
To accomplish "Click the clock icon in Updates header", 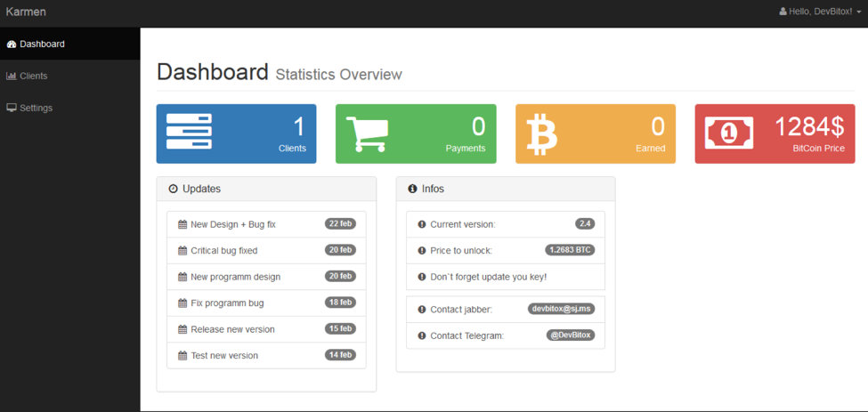I will pos(174,190).
